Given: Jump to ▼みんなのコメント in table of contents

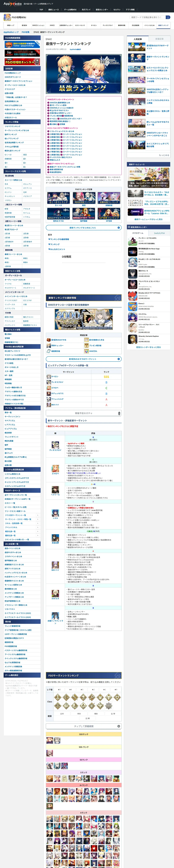Looking at the screenshot, I should [x=57, y=249].
